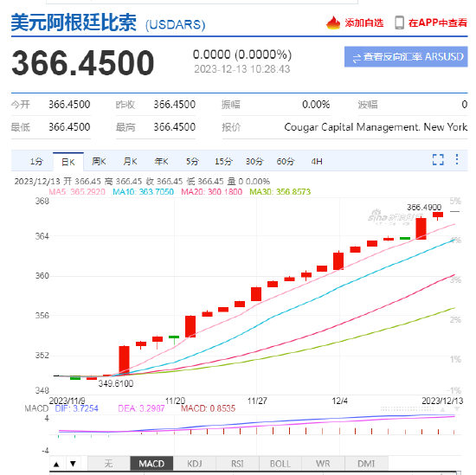Select the KDJ indicator
This screenshot has height=475, width=476.
point(195,464)
